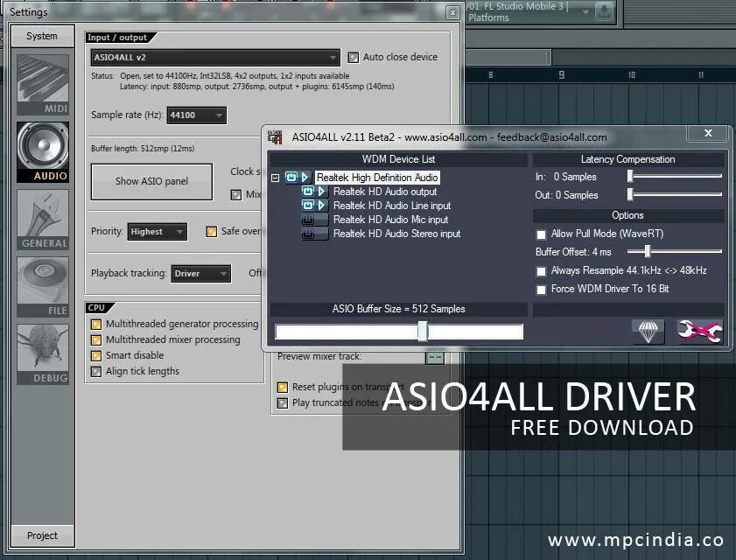
Task: Toggle Reset plugins on transport checkbox
Action: (283, 388)
